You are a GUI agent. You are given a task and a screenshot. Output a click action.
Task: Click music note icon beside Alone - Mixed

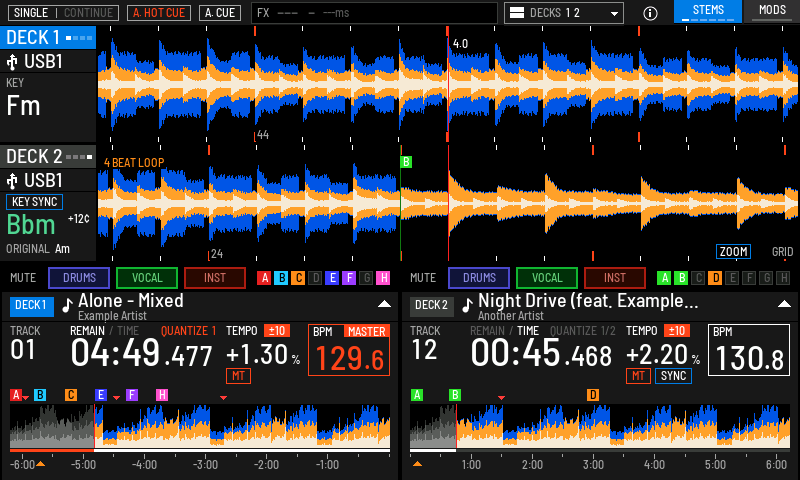[x=67, y=305]
